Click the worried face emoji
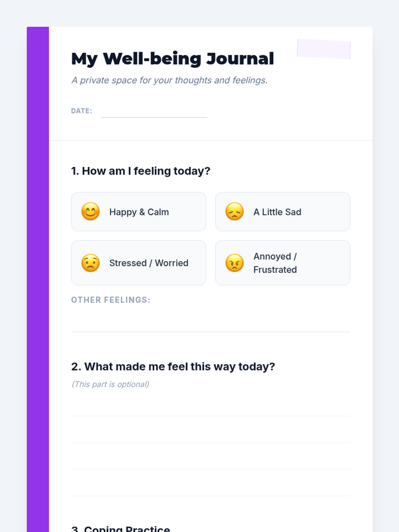 [90, 263]
